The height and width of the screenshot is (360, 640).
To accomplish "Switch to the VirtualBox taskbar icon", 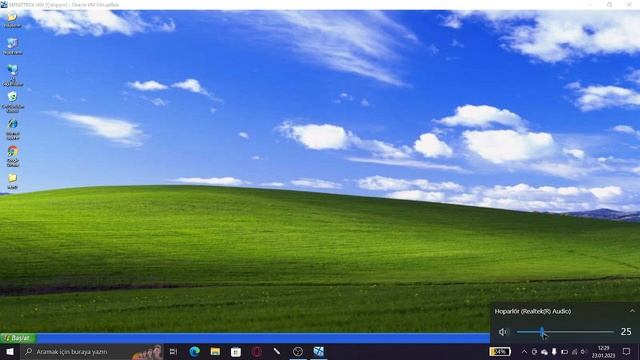I will [x=319, y=351].
